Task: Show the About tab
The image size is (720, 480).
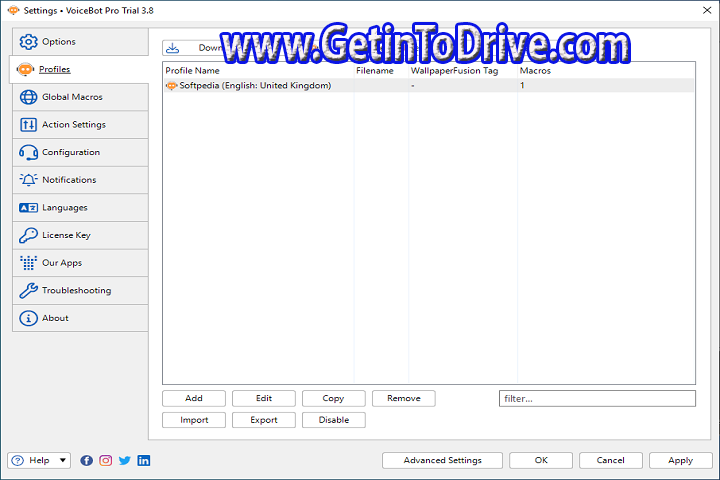Action: tap(80, 318)
